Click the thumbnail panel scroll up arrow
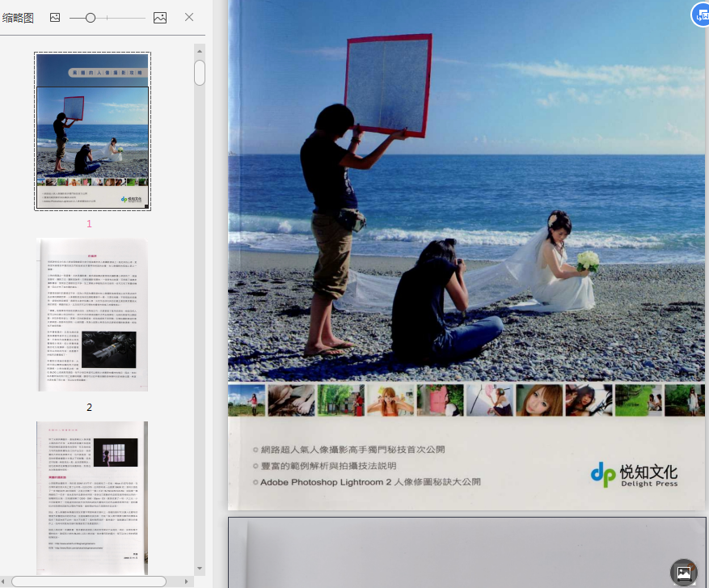Viewport: 709px width, 588px height. coord(200,51)
